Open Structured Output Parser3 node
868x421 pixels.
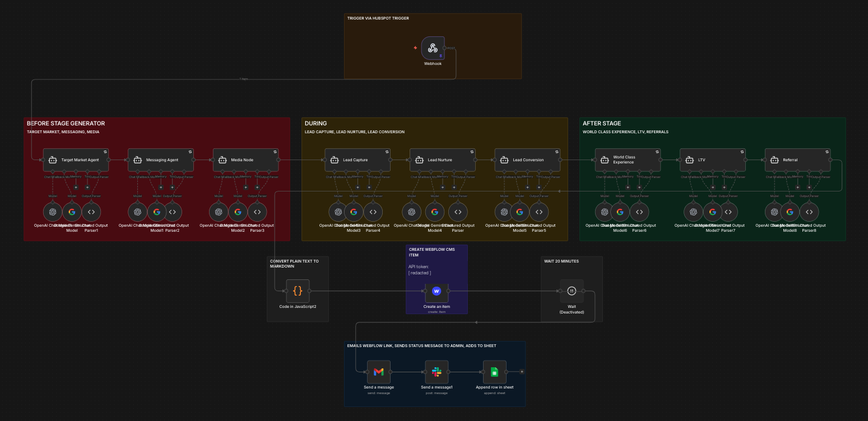point(257,212)
